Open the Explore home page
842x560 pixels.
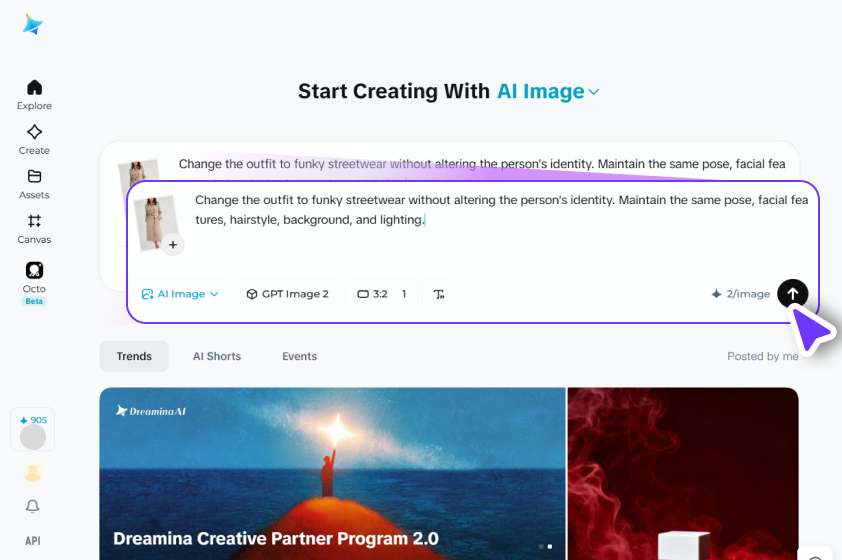point(34,95)
